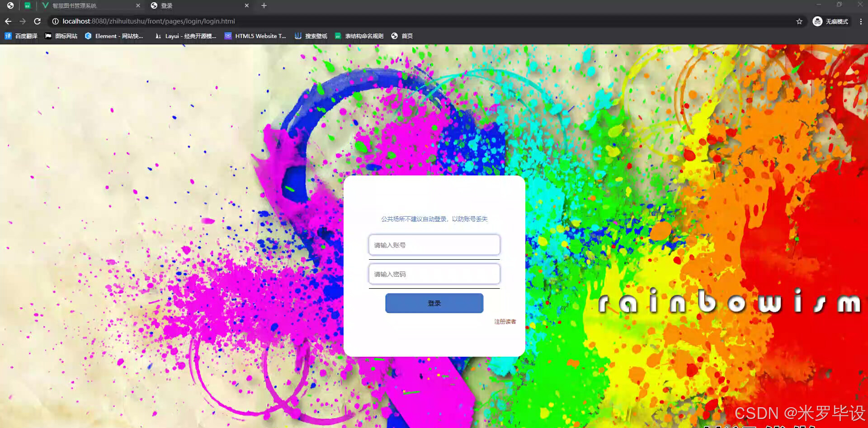Click the browser forward arrow

[23, 21]
